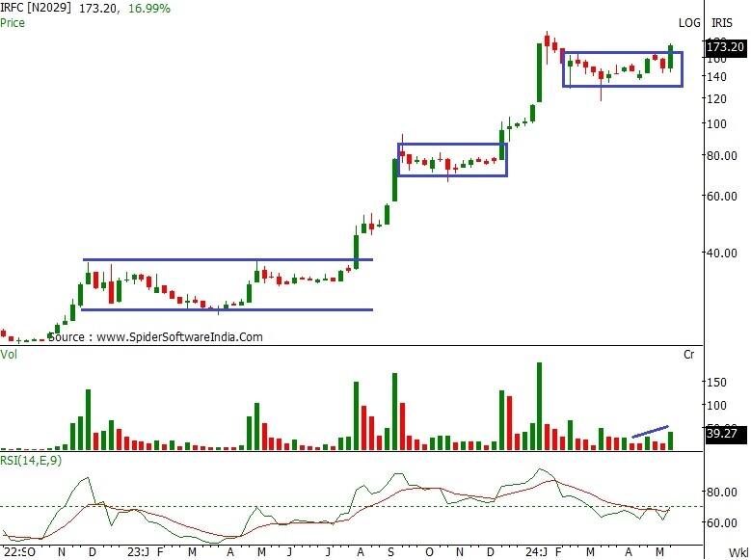Click the 140 price axis label

(717, 77)
